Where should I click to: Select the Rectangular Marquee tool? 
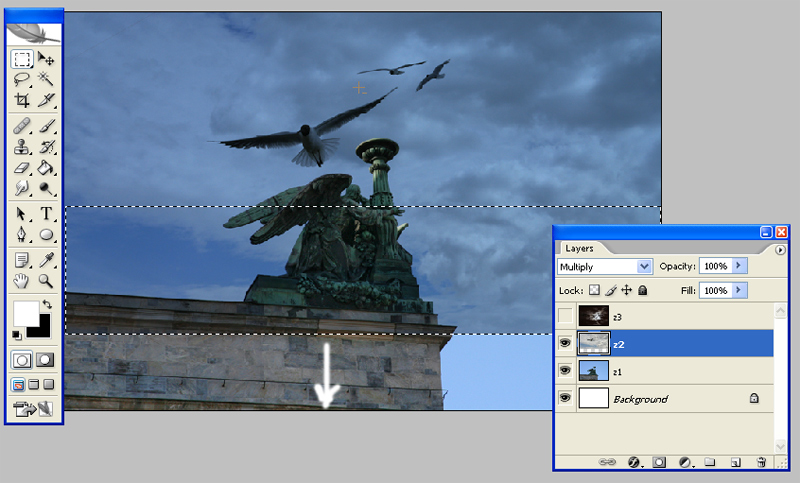point(21,59)
